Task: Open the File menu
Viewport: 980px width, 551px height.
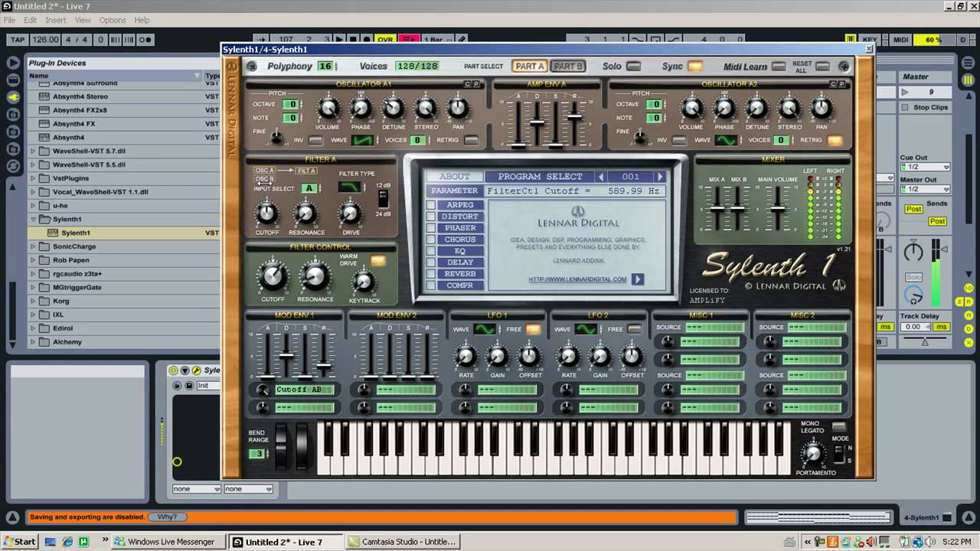Action: pos(10,20)
